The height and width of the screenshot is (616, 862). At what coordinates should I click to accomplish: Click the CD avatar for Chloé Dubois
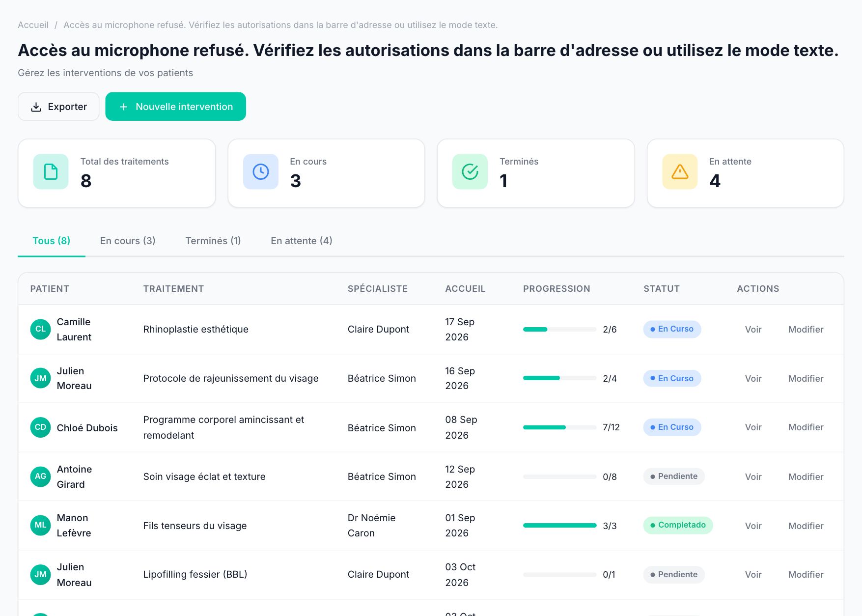coord(40,427)
